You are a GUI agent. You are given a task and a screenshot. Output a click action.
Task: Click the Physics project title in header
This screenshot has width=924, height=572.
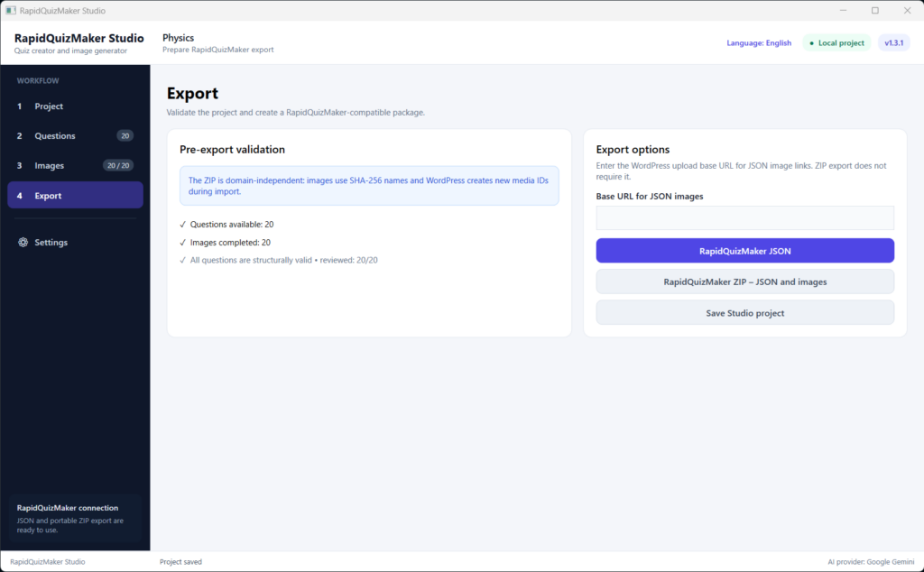178,38
